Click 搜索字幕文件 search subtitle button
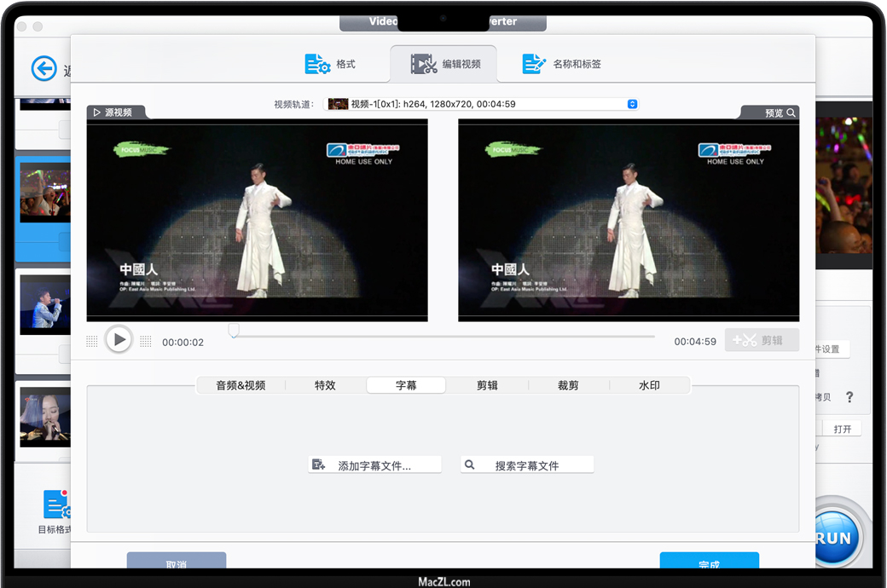Viewport: 887px width, 588px height. tap(526, 465)
